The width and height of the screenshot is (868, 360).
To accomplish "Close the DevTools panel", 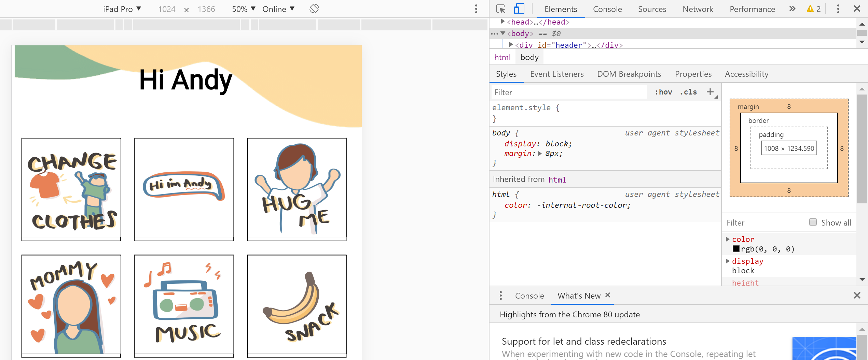I will (x=857, y=9).
